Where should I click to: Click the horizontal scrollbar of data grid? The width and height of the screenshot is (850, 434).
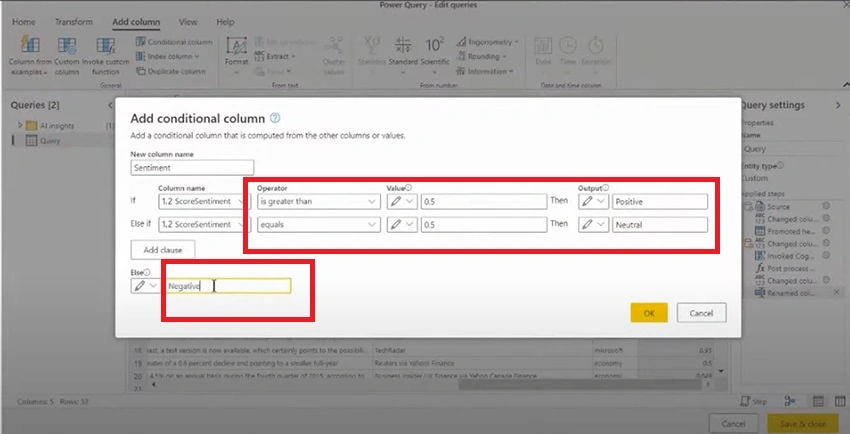point(580,384)
